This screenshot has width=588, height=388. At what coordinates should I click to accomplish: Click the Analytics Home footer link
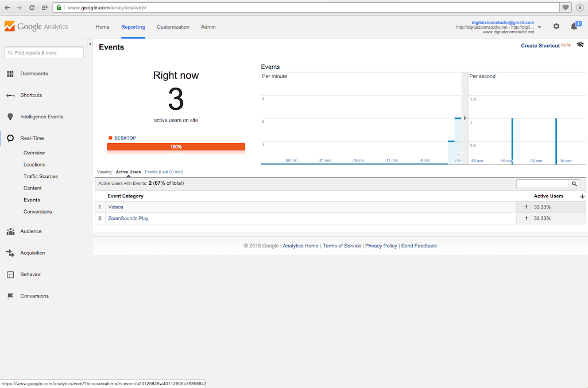click(300, 246)
